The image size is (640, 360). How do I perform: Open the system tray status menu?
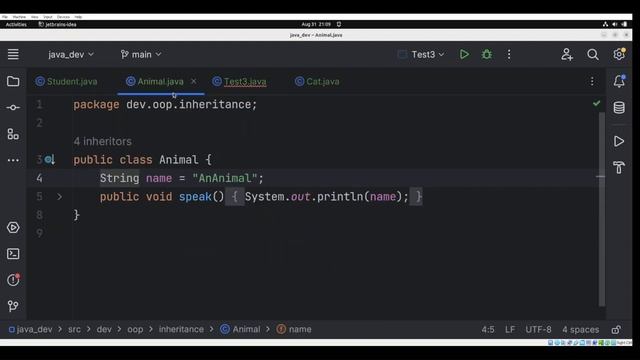[614, 24]
